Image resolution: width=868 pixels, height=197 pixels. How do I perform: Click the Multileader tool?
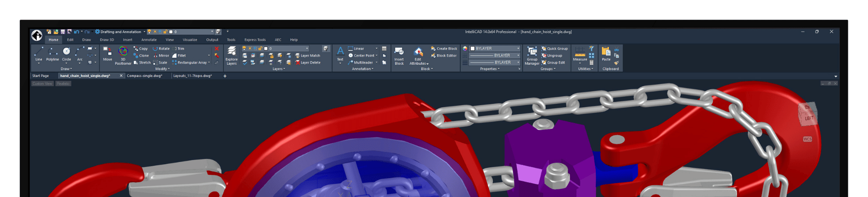[x=360, y=63]
